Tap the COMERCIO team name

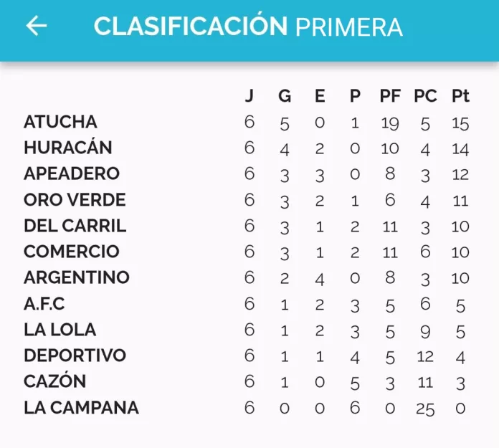[72, 252]
